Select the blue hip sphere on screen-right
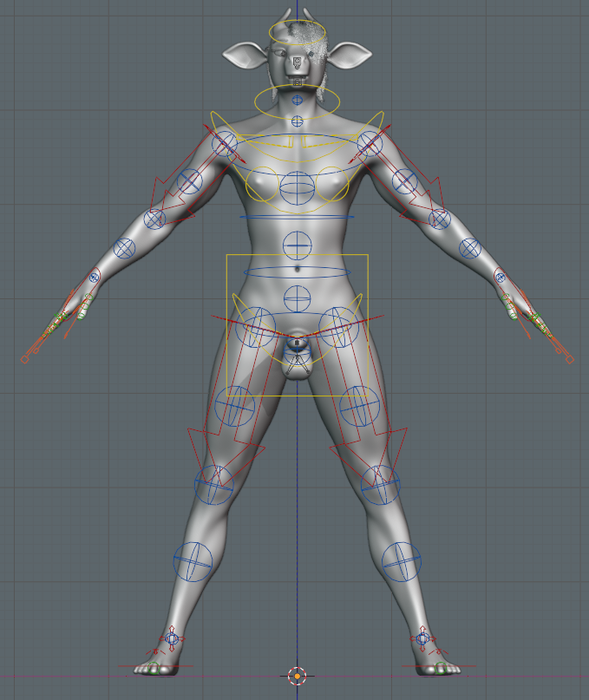This screenshot has width=589, height=700. (339, 327)
